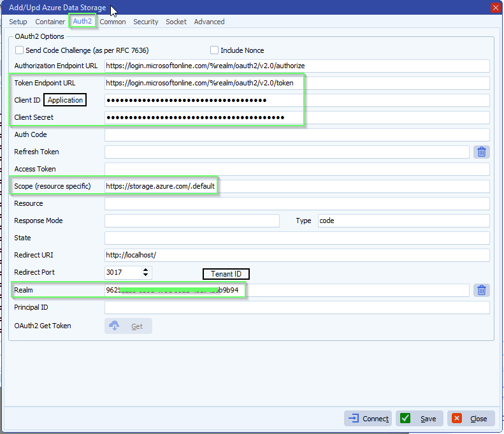Focus the Client ID field
Screen dimensions: 504x434
[x=297, y=100]
